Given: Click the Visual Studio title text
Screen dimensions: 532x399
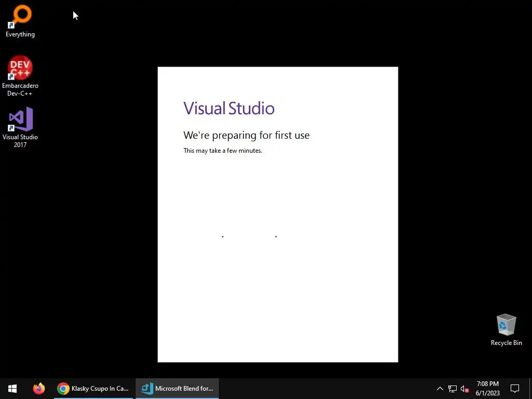Looking at the screenshot, I should click(x=229, y=108).
